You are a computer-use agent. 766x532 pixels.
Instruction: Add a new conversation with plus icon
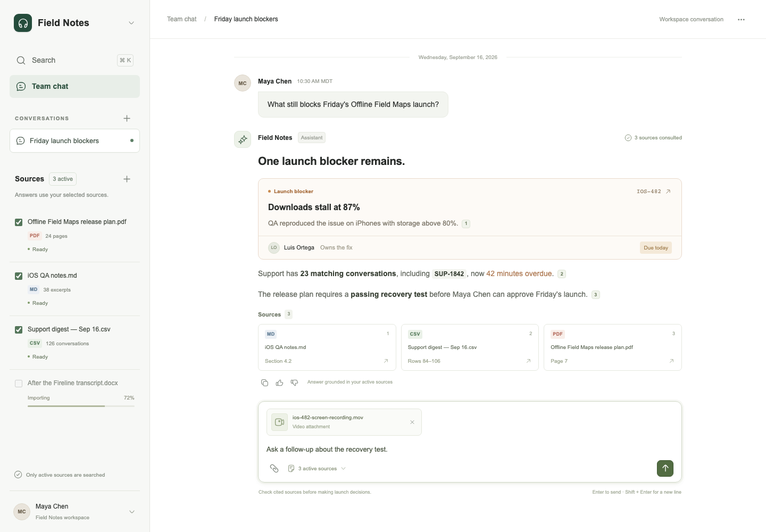point(127,118)
